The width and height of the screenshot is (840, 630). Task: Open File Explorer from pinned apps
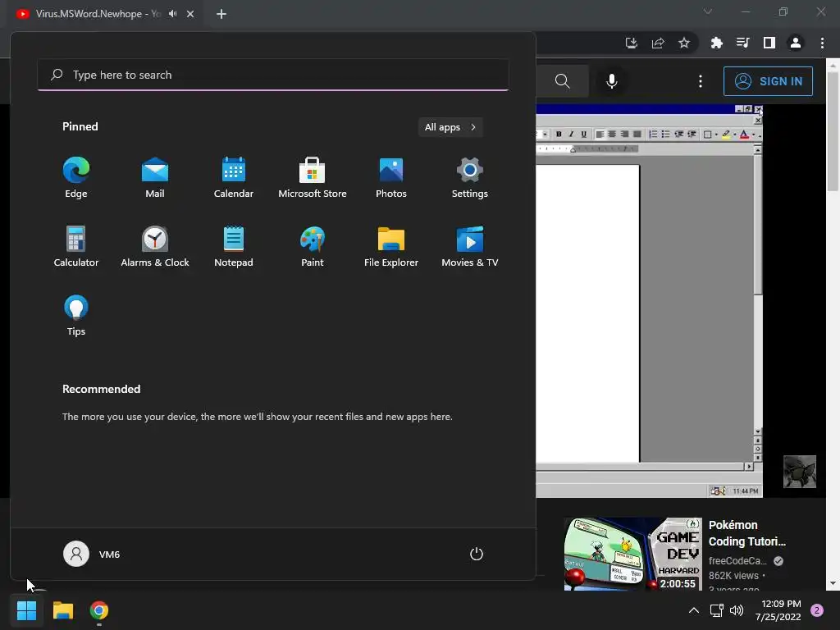391,246
